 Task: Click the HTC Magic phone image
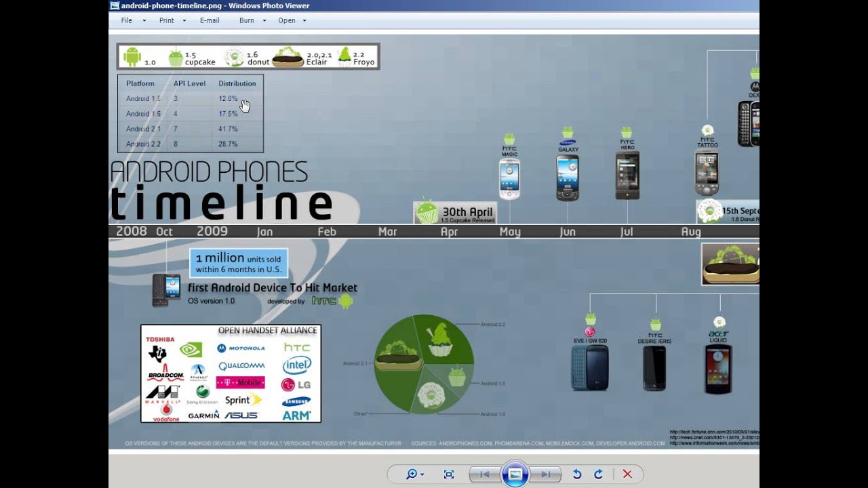509,179
